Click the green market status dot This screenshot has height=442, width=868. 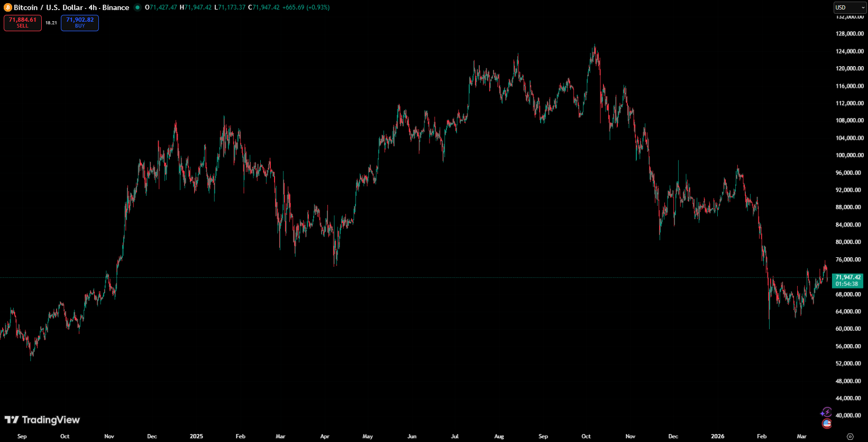[138, 7]
